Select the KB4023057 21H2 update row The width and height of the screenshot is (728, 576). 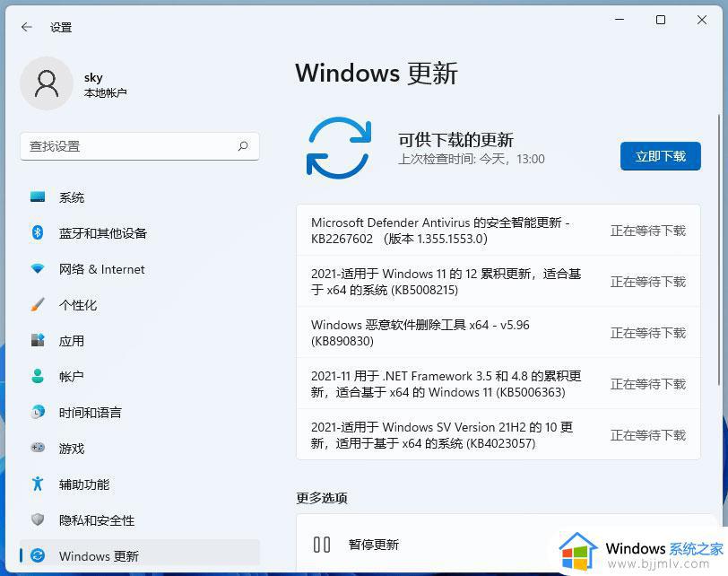click(x=498, y=434)
